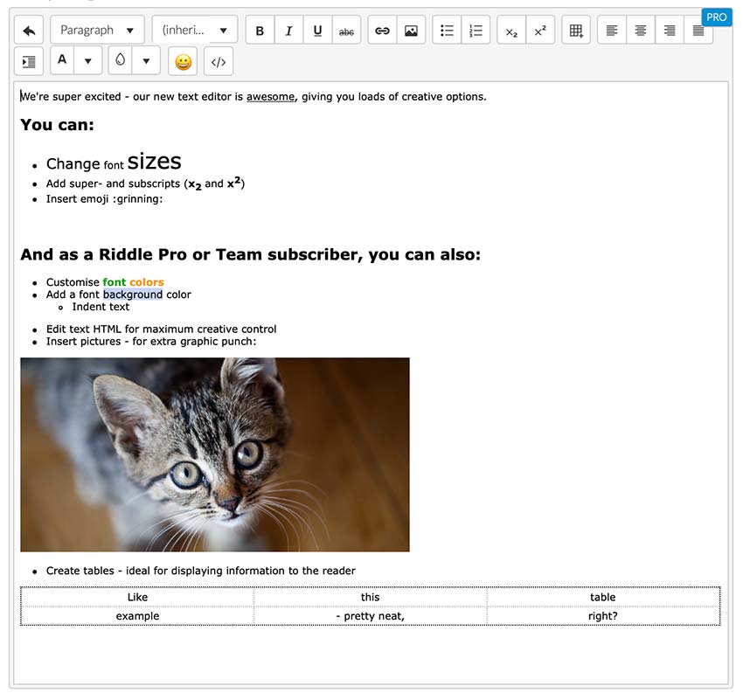
Task: Expand the inherited font size dropdown
Action: coord(194,30)
